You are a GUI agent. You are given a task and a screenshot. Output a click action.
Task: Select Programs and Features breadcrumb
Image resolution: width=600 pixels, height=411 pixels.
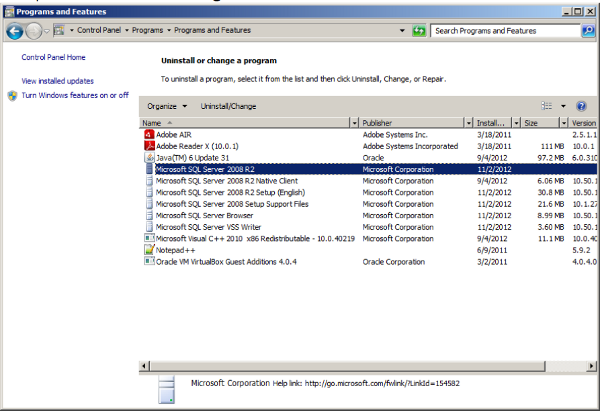212,30
